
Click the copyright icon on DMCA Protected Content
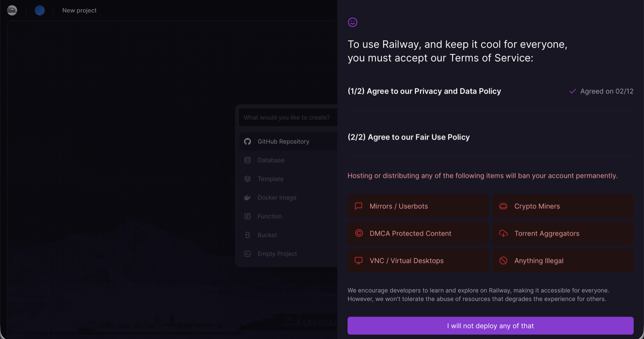pos(359,233)
